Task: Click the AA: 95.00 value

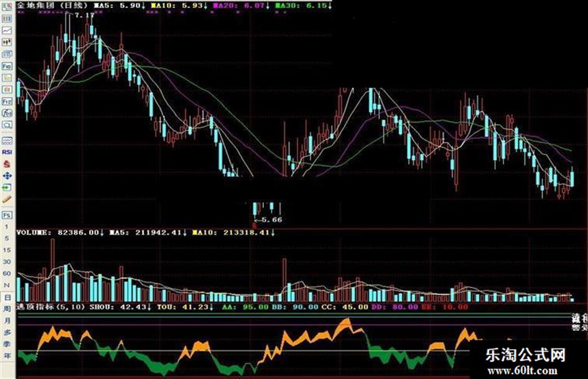Action: click(246, 307)
